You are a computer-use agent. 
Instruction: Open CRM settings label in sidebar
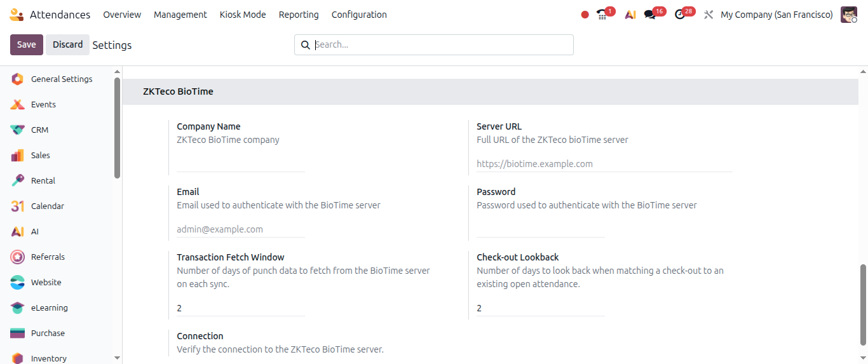39,130
